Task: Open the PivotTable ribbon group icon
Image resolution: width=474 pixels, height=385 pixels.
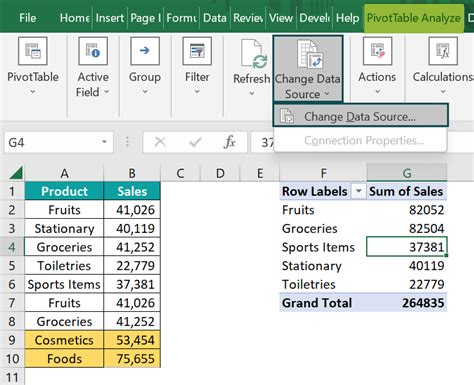Action: point(33,51)
